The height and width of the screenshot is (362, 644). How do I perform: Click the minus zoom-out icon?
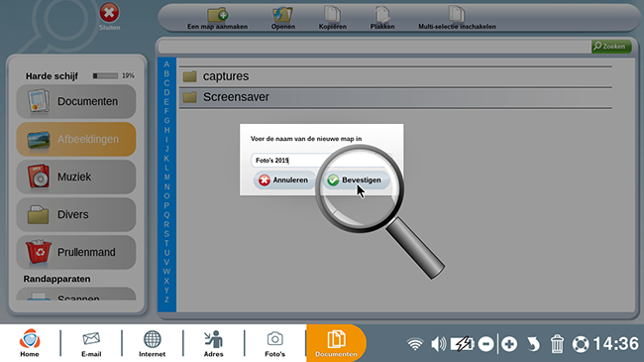485,344
